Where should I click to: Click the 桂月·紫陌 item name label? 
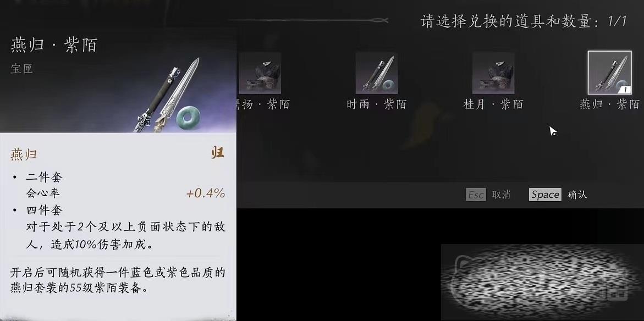(493, 104)
